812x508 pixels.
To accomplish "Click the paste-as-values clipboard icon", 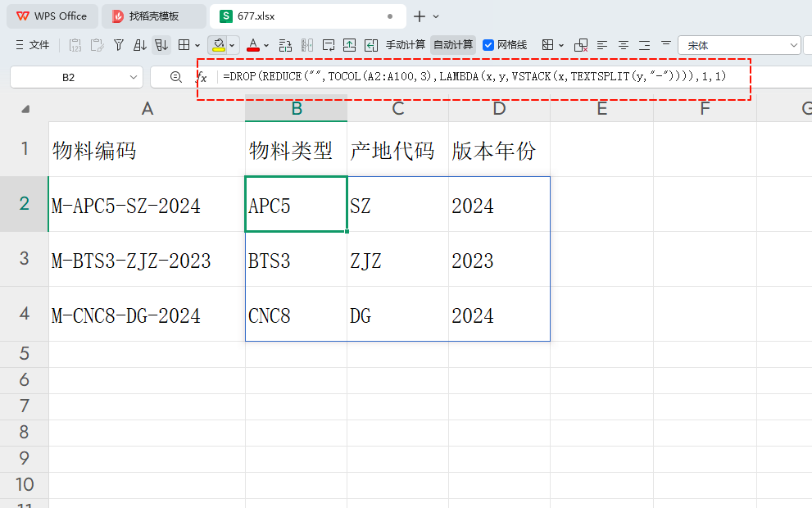I will (75, 45).
